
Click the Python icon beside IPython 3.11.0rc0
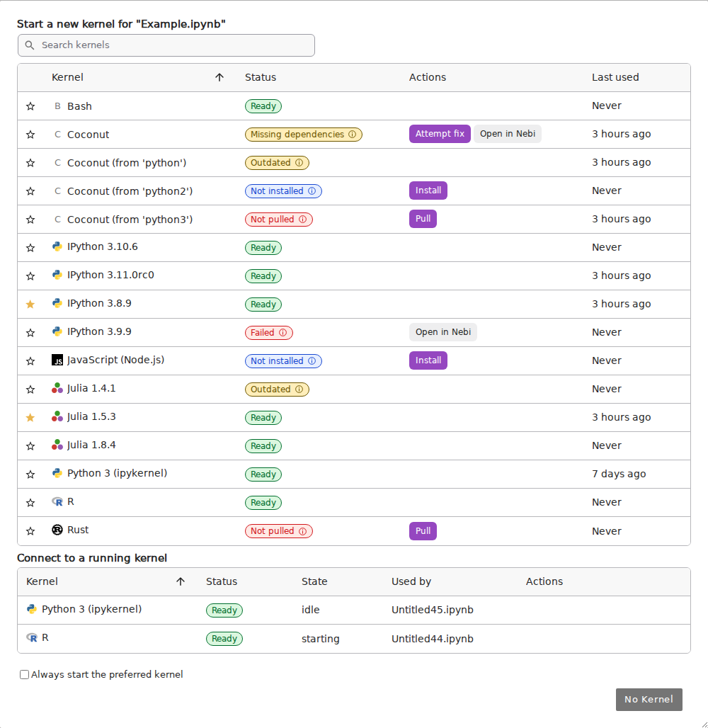(x=57, y=275)
